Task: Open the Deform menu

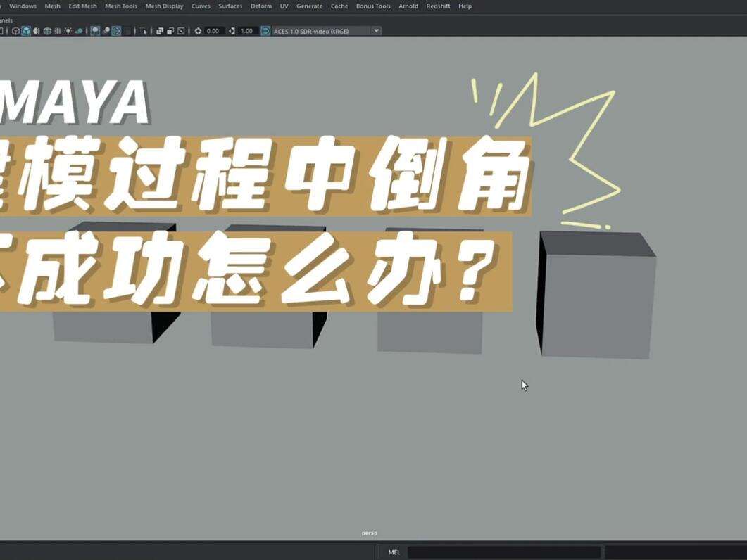Action: (x=261, y=6)
